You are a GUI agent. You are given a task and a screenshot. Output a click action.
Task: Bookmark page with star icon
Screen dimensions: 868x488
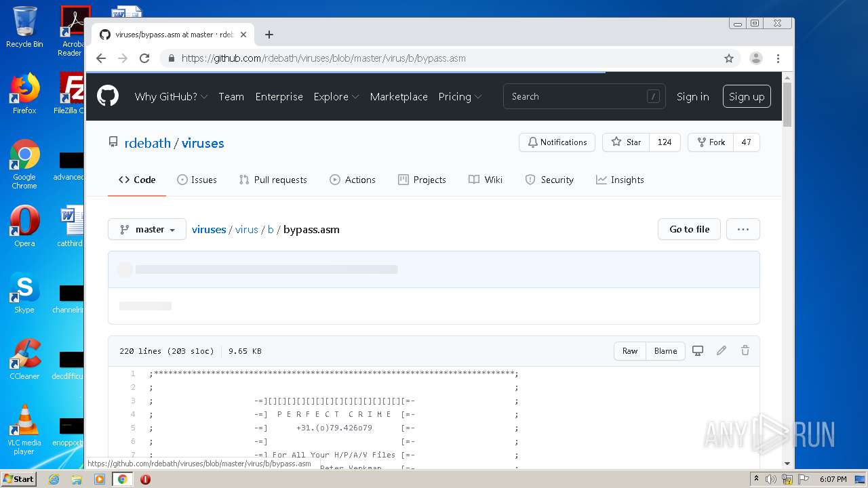(x=729, y=58)
